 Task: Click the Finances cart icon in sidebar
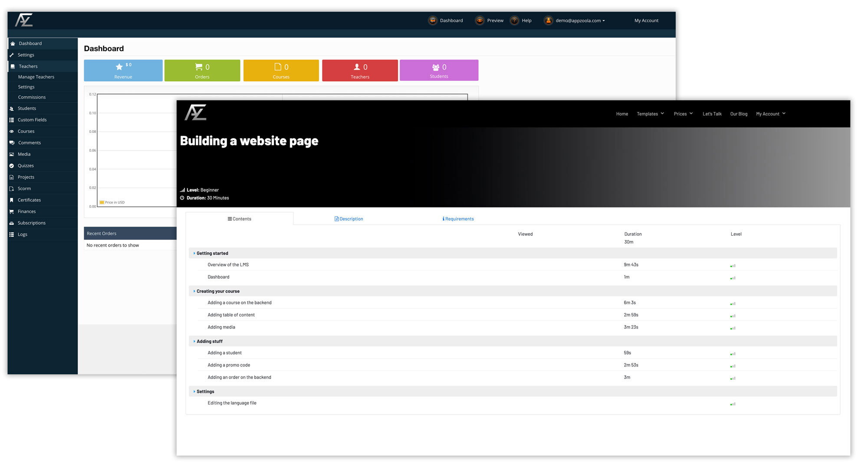click(12, 212)
